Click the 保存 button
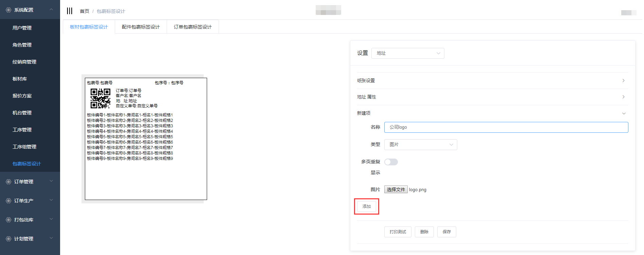The width and height of the screenshot is (644, 255). tap(446, 232)
